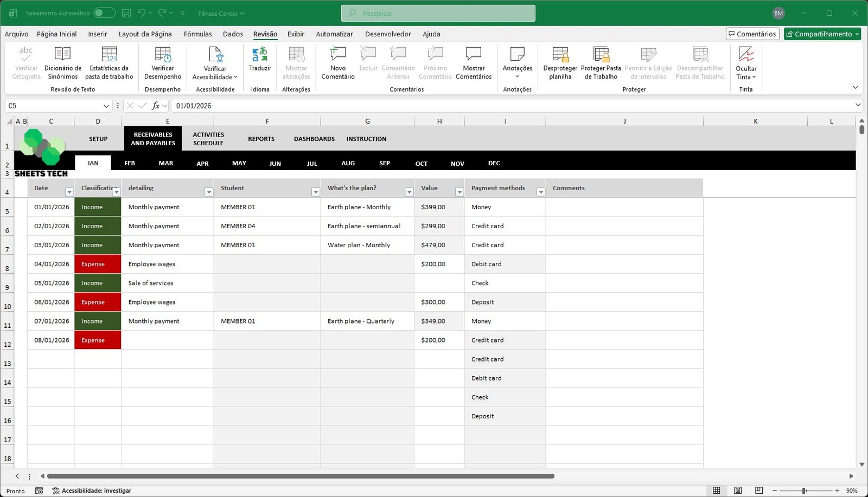Expand the Name Box dropdown

point(106,106)
